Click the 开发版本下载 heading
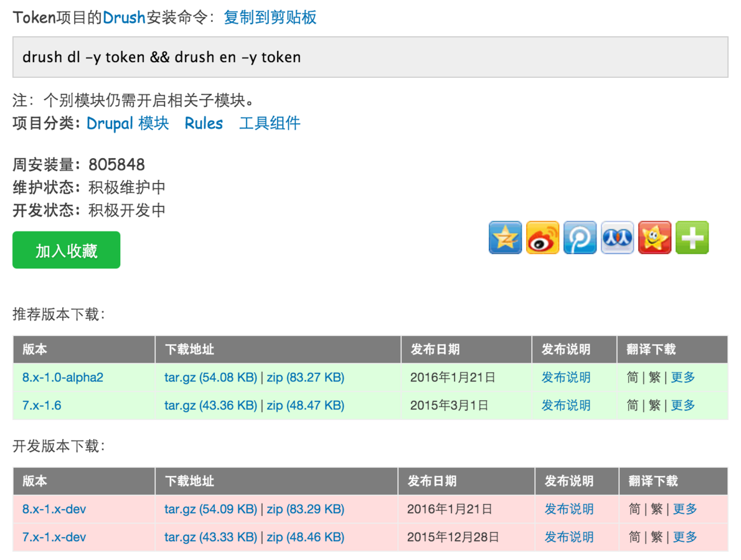This screenshot has height=560, width=741. 59,446
